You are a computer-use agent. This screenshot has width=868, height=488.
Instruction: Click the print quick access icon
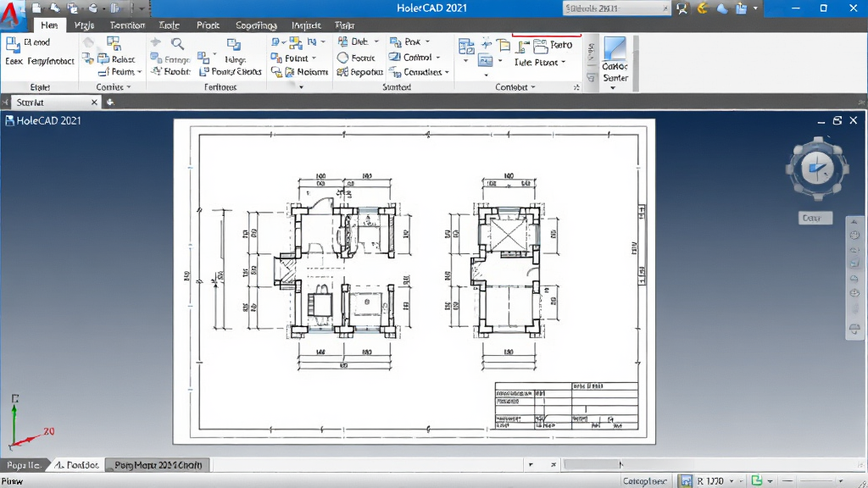click(93, 8)
